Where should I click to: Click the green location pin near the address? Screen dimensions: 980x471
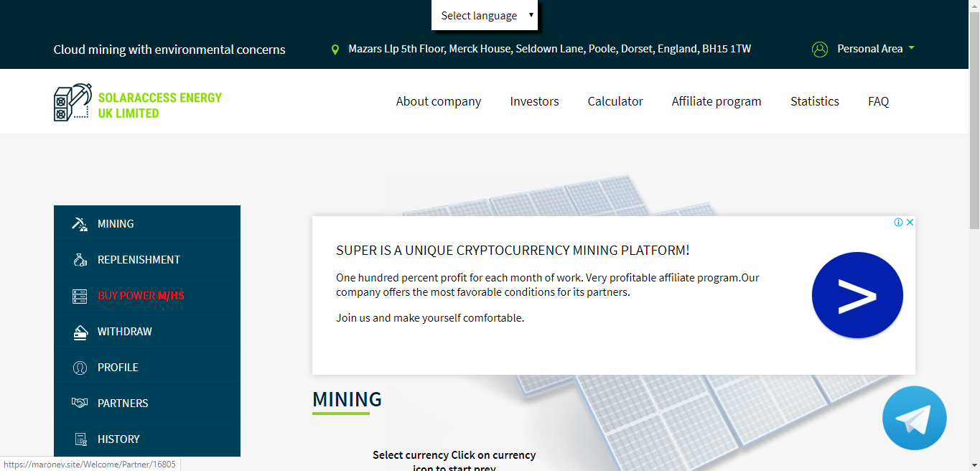click(335, 48)
